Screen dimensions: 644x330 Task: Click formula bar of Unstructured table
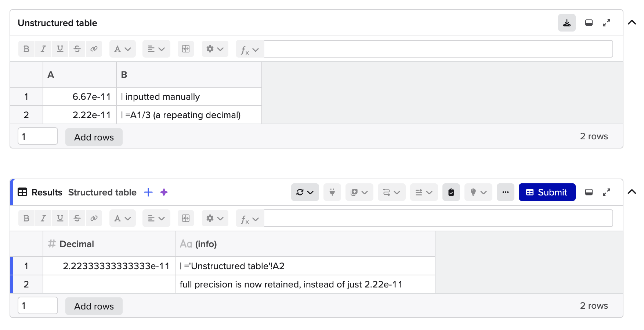[438, 49]
